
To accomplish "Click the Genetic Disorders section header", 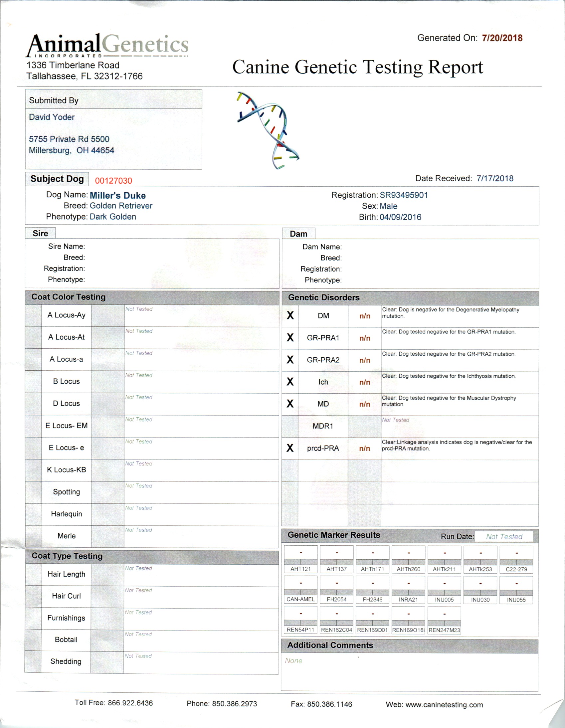I will click(x=410, y=298).
